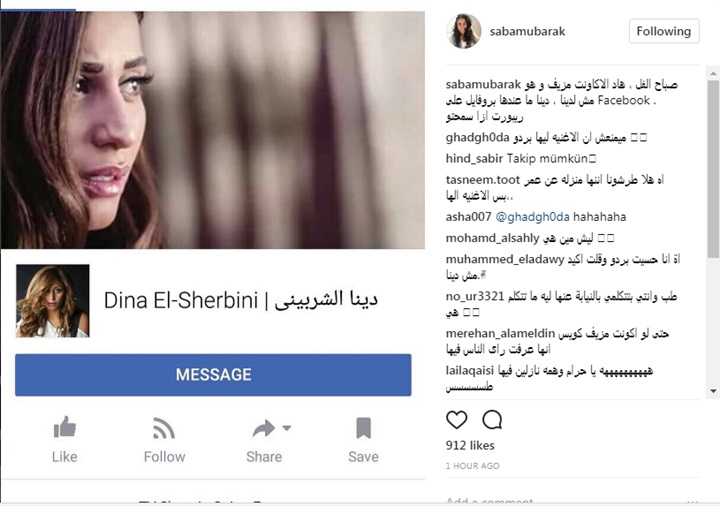Click the heart like icon

pos(456,420)
